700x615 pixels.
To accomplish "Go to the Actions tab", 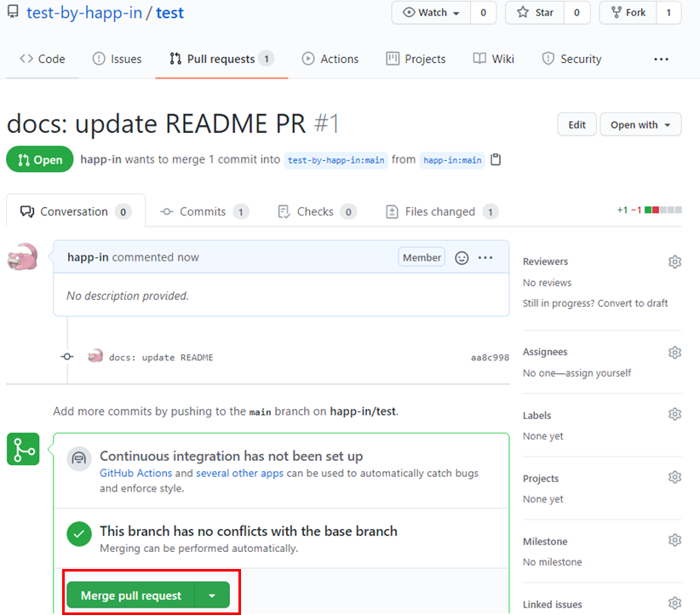I will coord(330,59).
